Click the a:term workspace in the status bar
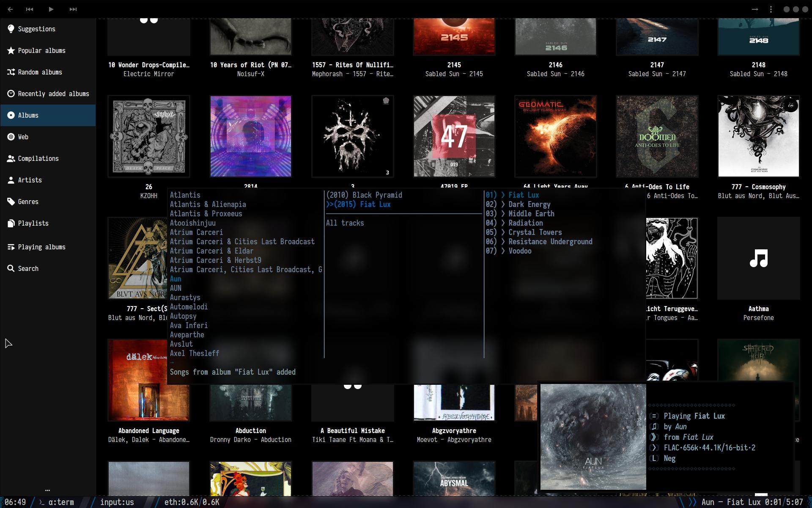 [57, 502]
